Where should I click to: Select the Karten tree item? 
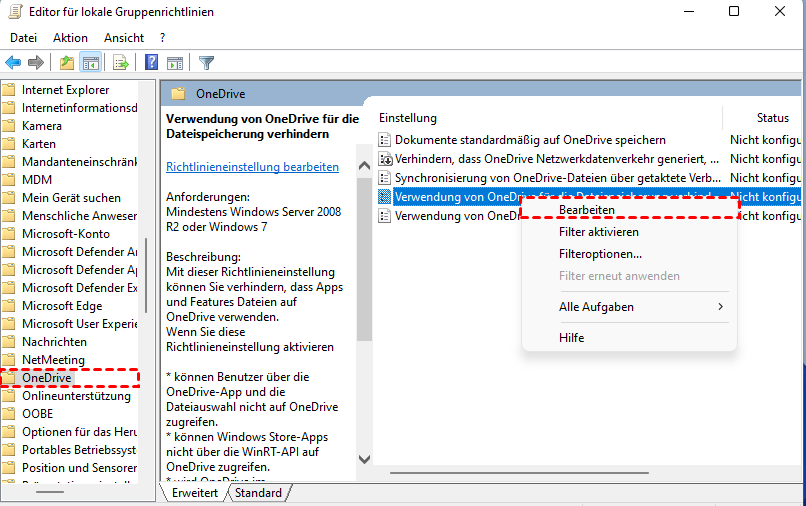coord(39,144)
